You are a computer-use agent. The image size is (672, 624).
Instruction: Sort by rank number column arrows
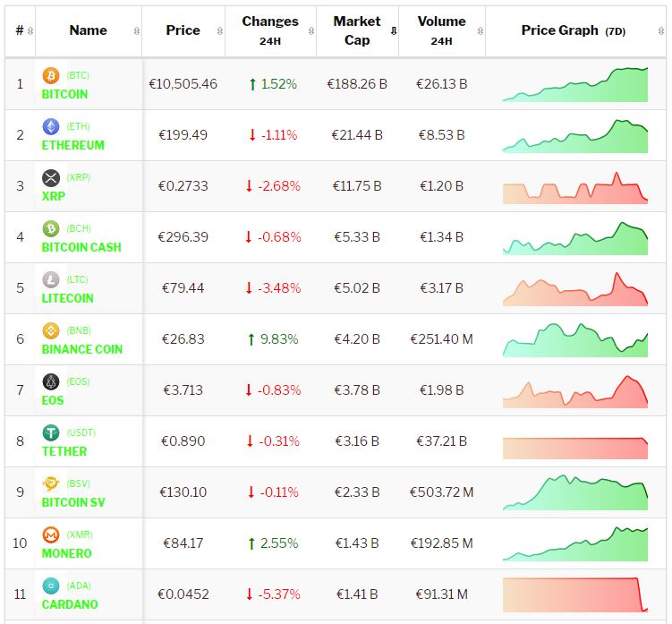(30, 30)
